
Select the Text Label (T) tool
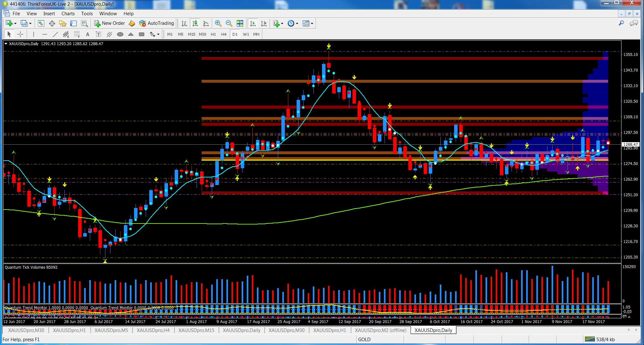coord(98,34)
